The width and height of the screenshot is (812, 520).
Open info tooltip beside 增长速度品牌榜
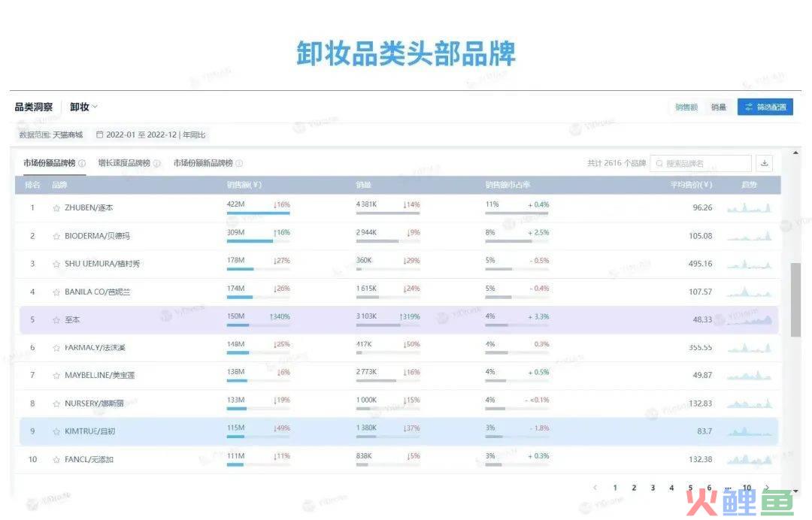pyautogui.click(x=157, y=163)
